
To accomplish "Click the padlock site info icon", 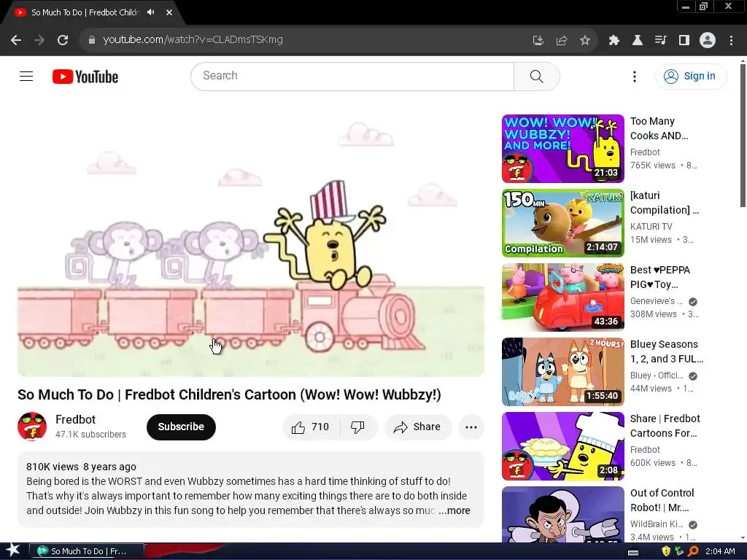I will (91, 40).
